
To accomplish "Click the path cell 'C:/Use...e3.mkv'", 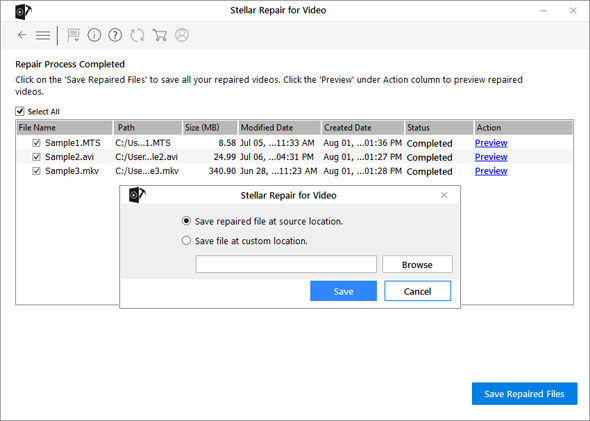I will pyautogui.click(x=147, y=171).
